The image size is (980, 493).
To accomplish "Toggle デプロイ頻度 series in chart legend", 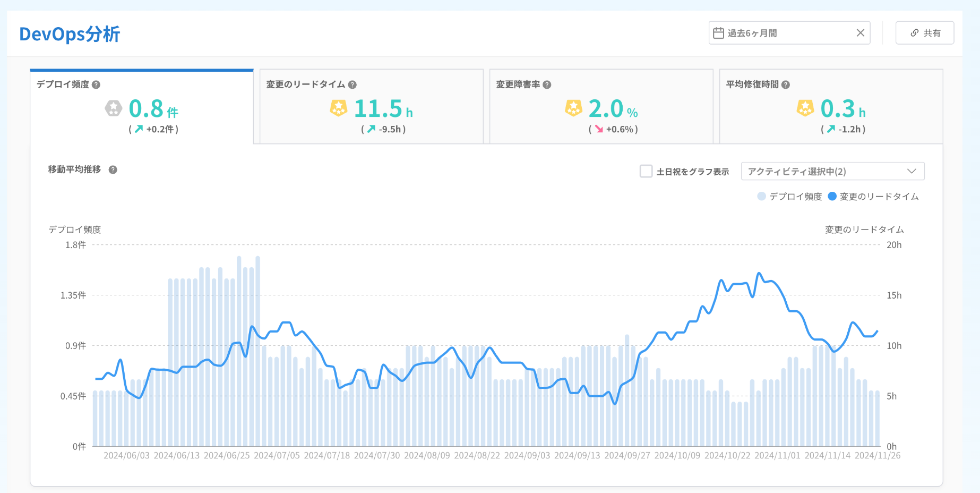I will pos(789,197).
